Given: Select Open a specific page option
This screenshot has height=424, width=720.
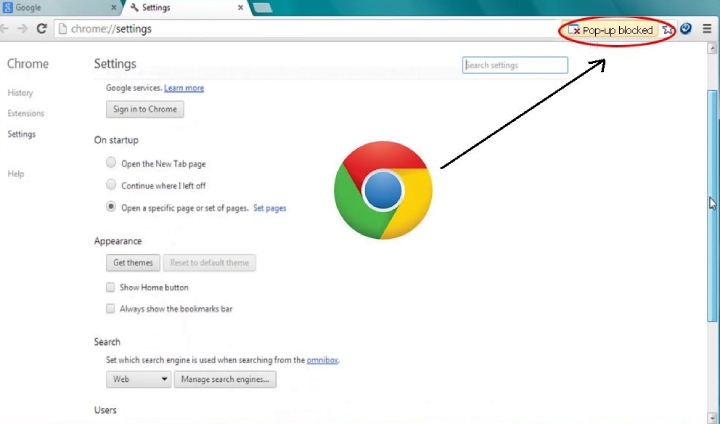Looking at the screenshot, I should click(111, 206).
